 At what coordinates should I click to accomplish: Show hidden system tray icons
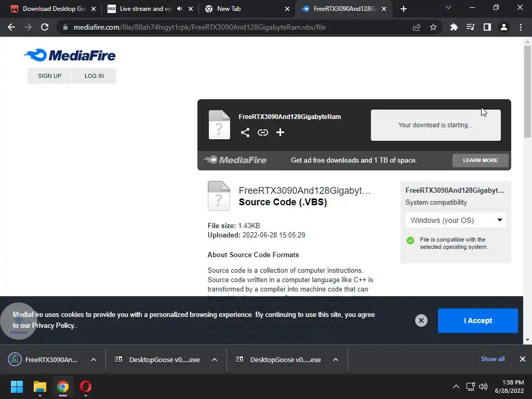coord(456,387)
